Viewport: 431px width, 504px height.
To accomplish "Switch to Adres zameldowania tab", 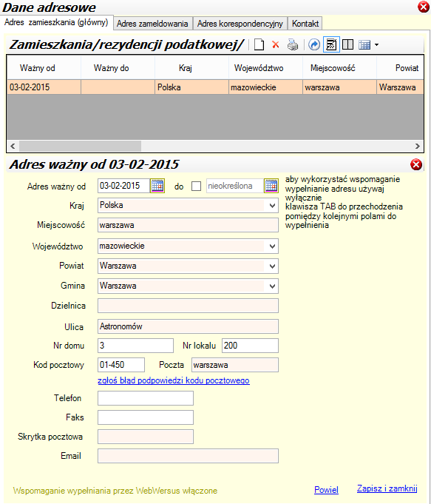I will pos(152,24).
